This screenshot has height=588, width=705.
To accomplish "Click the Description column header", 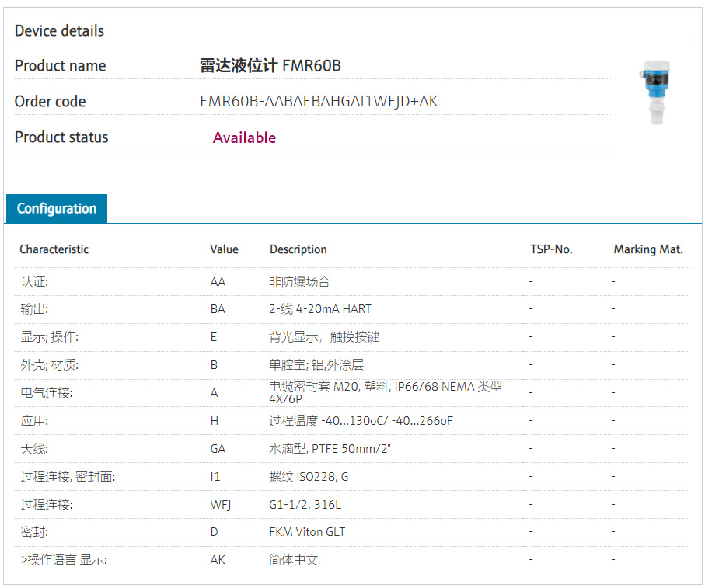I will click(x=298, y=249).
